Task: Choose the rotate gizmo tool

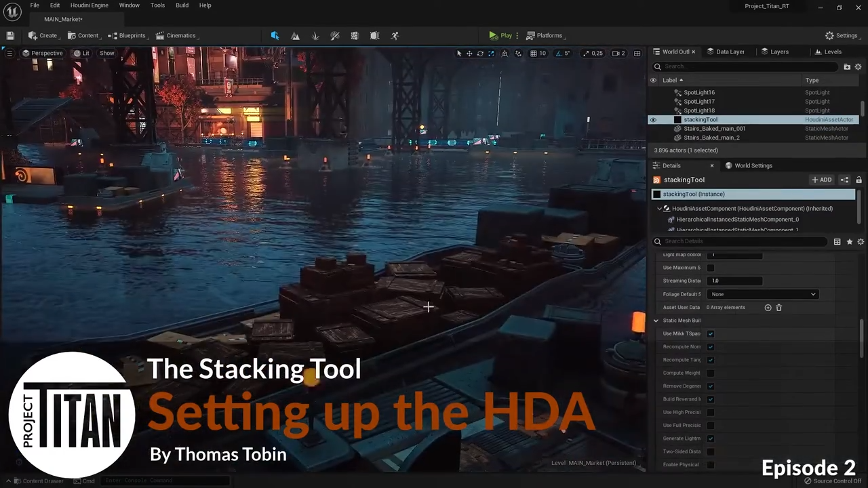Action: (x=480, y=53)
